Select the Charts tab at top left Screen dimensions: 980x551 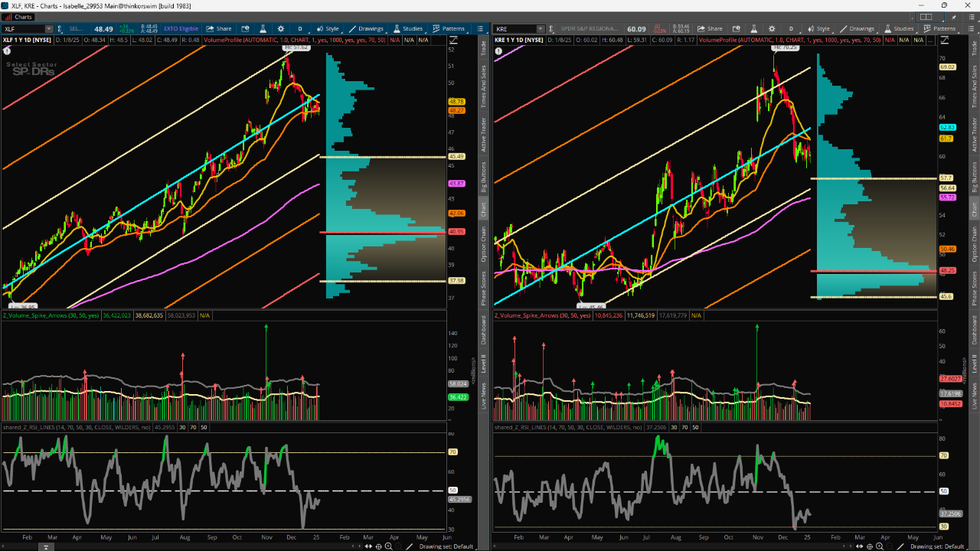click(x=19, y=17)
